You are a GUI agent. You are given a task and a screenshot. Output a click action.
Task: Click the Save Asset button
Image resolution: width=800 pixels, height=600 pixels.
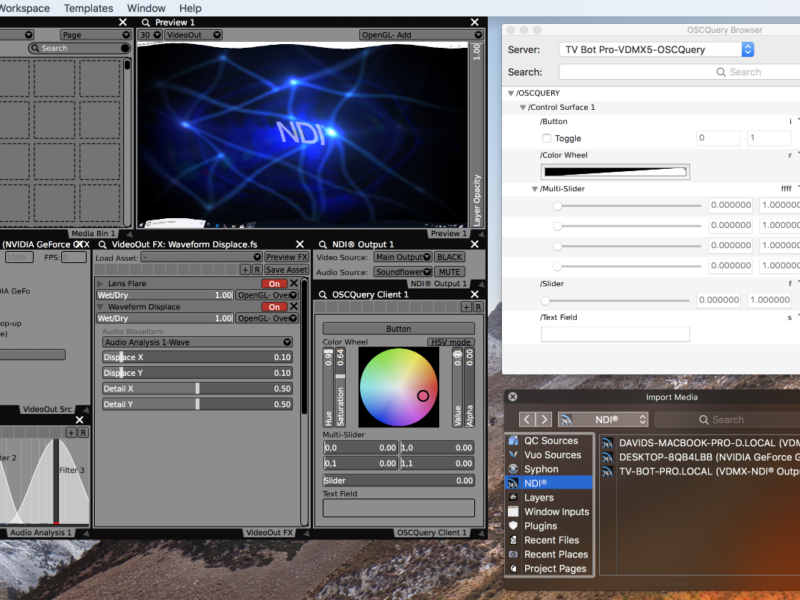click(286, 270)
